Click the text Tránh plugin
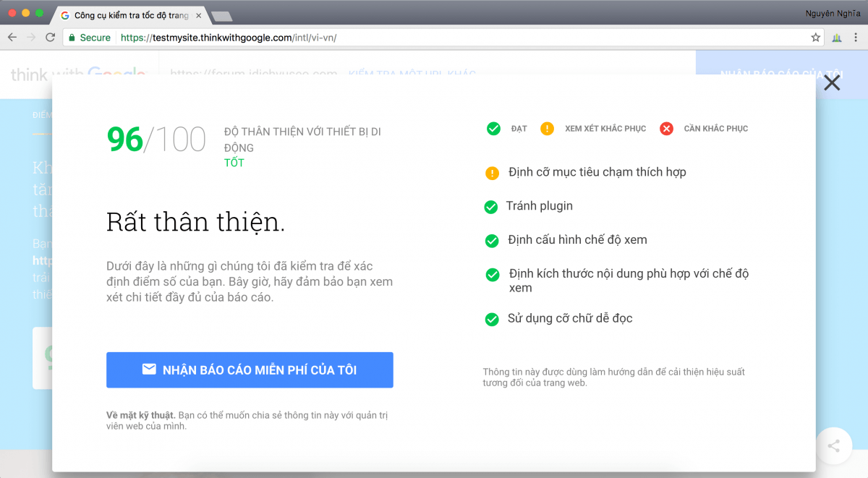The image size is (868, 478). [540, 206]
